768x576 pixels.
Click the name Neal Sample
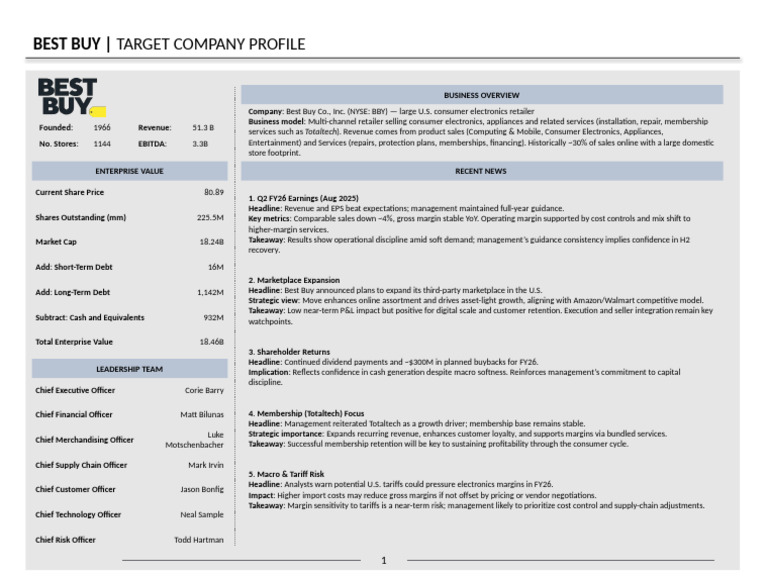[202, 514]
